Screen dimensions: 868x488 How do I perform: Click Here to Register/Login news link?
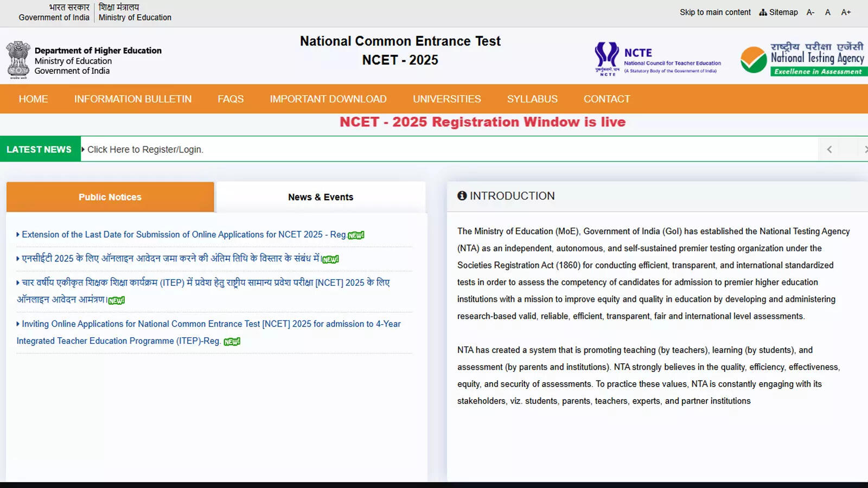145,150
